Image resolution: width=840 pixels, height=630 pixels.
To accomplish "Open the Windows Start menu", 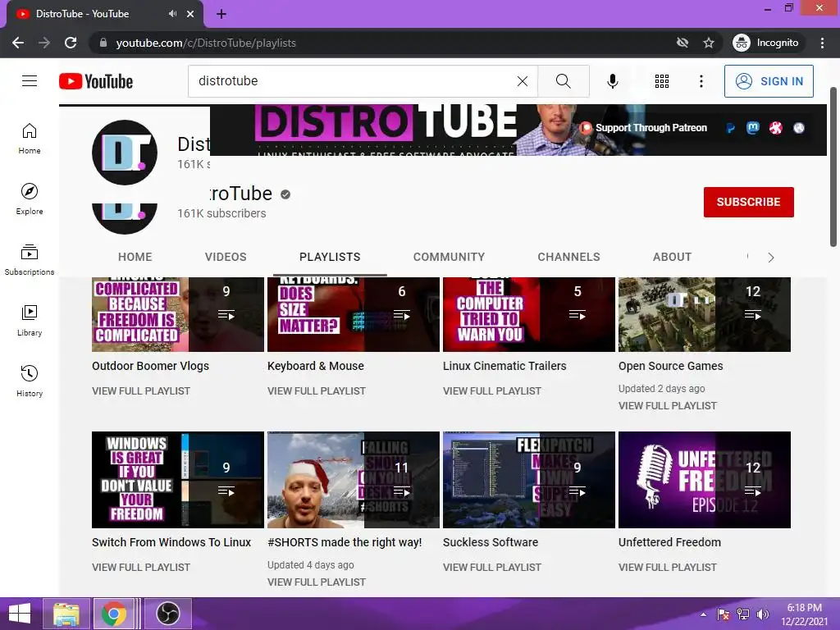I will pos(20,614).
